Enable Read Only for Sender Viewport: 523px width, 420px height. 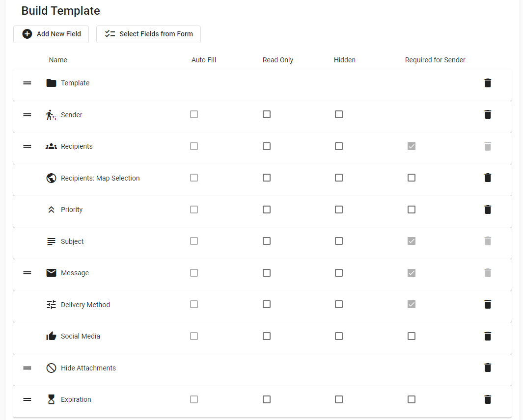click(267, 114)
